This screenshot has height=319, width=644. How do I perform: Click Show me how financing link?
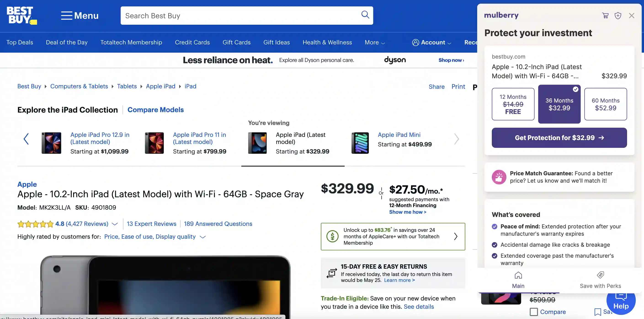pyautogui.click(x=407, y=212)
